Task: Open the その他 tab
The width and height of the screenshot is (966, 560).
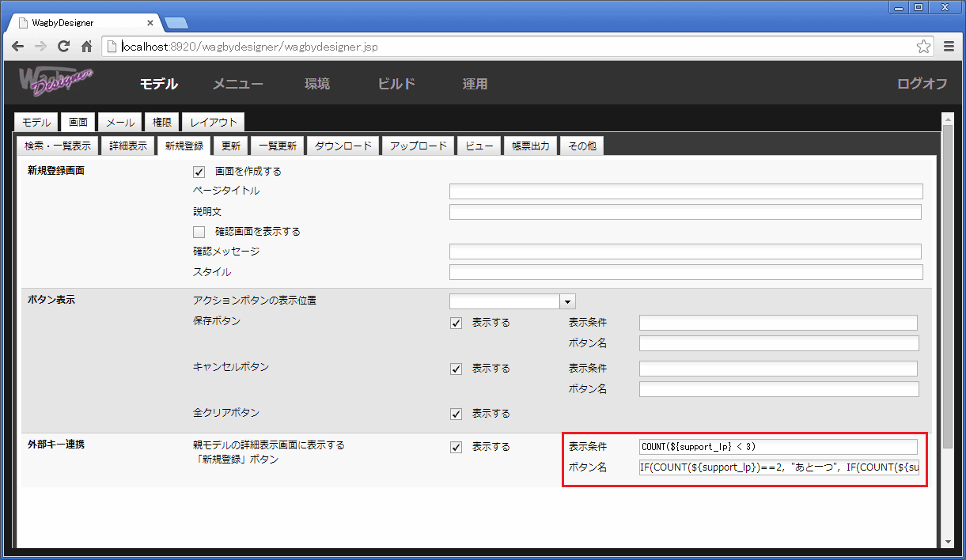Action: (582, 146)
